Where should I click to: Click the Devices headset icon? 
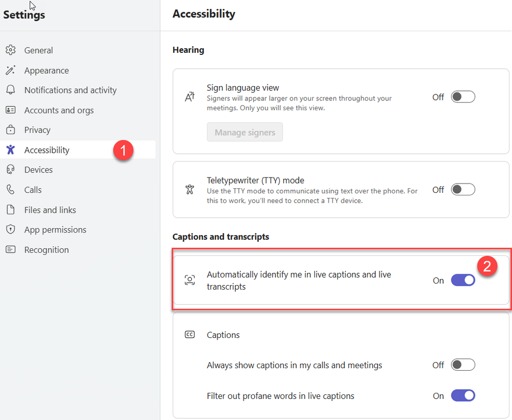tap(10, 170)
